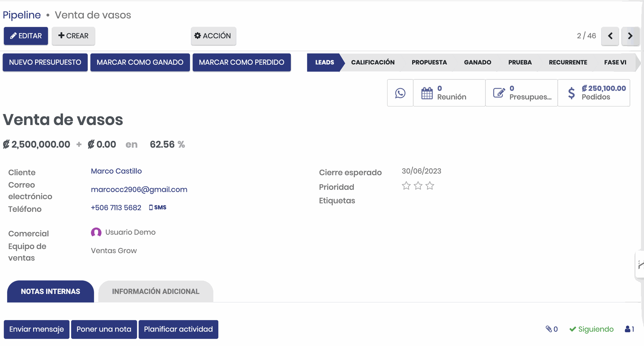Move to PROPUESTA stage
The image size is (644, 346).
click(429, 62)
